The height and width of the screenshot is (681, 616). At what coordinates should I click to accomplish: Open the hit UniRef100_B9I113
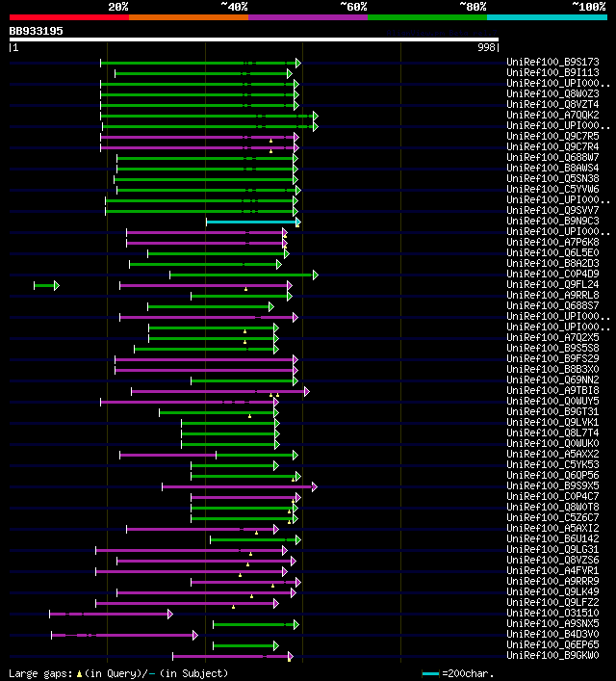pos(552,72)
